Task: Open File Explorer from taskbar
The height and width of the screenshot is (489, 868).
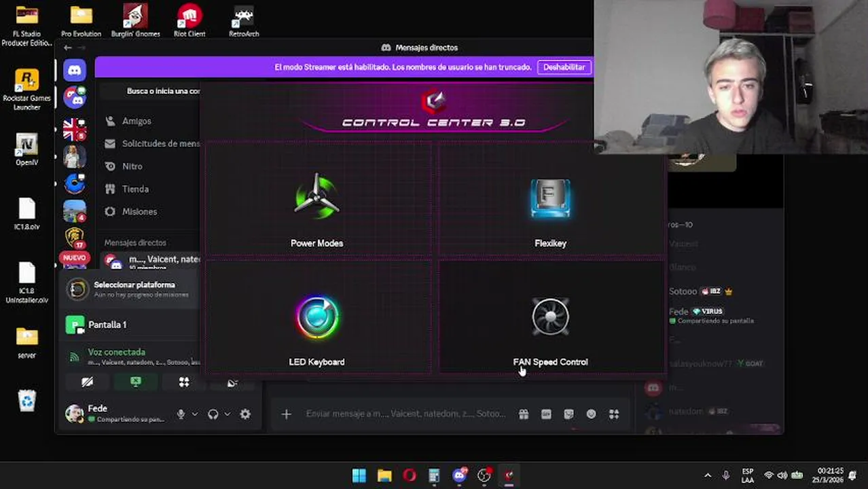Action: tap(384, 475)
